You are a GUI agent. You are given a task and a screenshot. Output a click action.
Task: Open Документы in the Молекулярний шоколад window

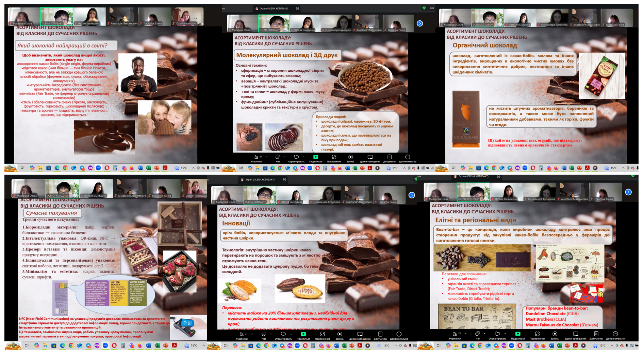coord(390,158)
